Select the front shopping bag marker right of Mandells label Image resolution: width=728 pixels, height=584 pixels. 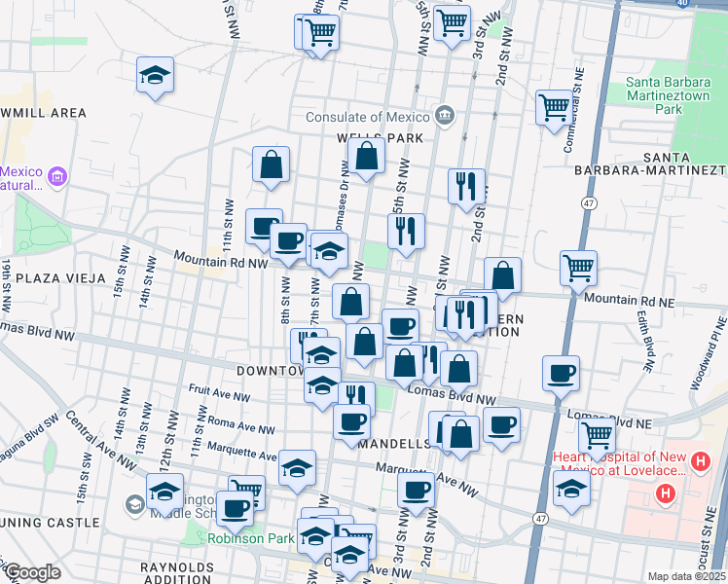pyautogui.click(x=460, y=434)
